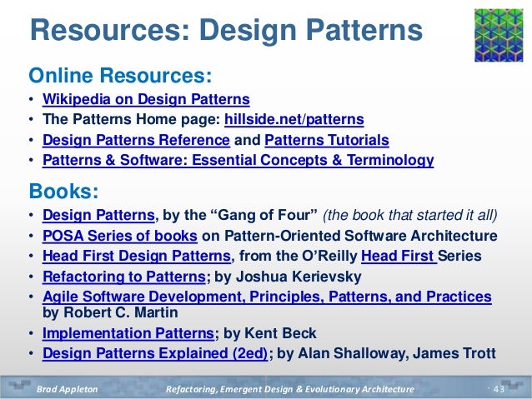Image resolution: width=532 pixels, height=399 pixels.
Task: Click the text by Kent Beck
Action: tap(269, 333)
